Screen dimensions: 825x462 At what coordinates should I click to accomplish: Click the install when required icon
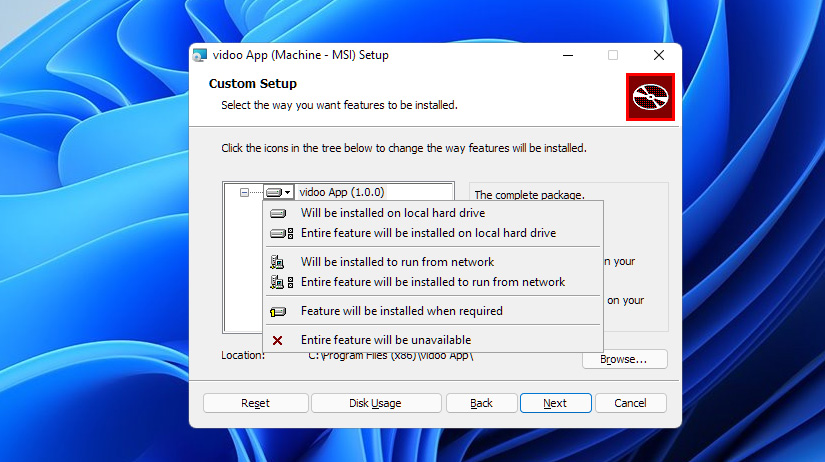coord(278,312)
